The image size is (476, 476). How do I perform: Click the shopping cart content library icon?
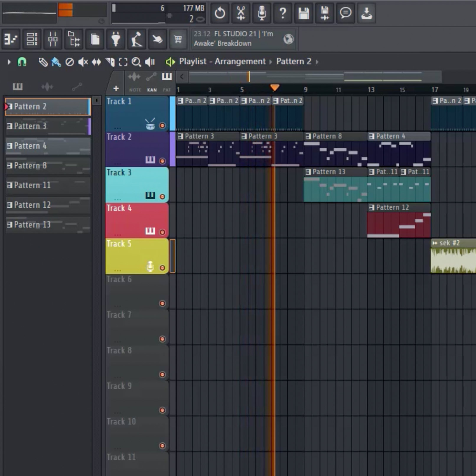coord(178,39)
